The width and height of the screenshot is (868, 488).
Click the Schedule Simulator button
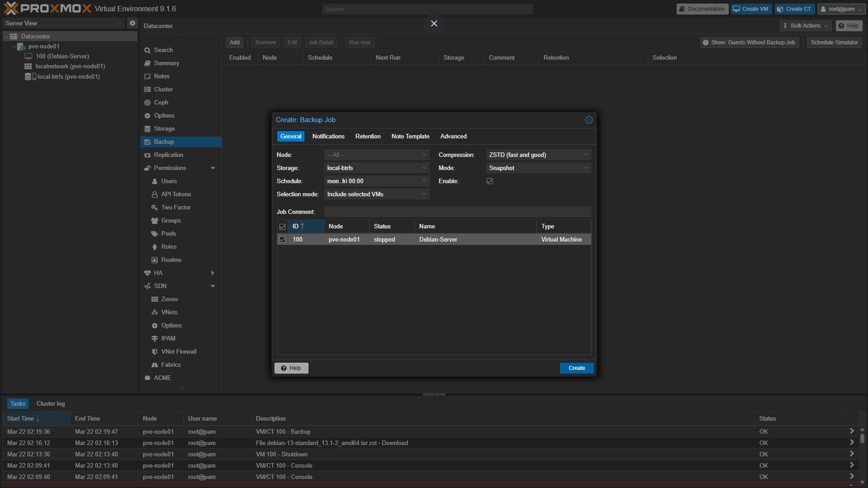pos(834,43)
